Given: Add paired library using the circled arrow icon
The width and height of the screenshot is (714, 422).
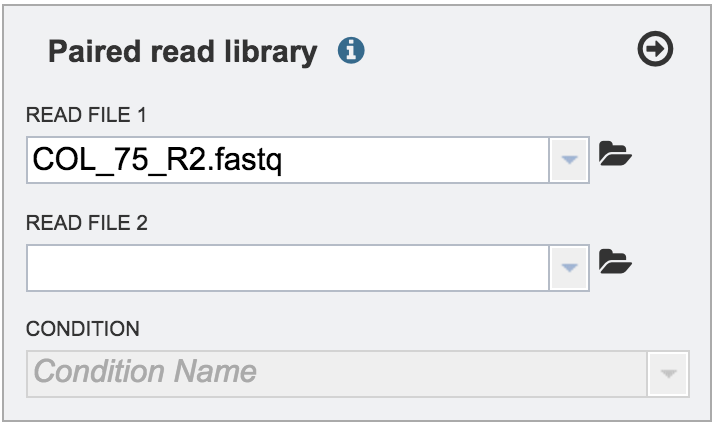Looking at the screenshot, I should pos(655,49).
